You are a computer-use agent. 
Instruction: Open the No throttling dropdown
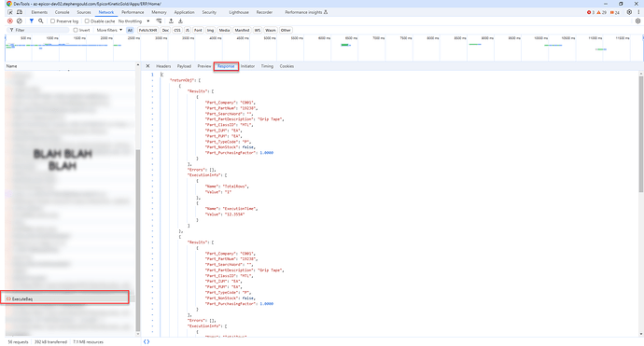pyautogui.click(x=133, y=21)
